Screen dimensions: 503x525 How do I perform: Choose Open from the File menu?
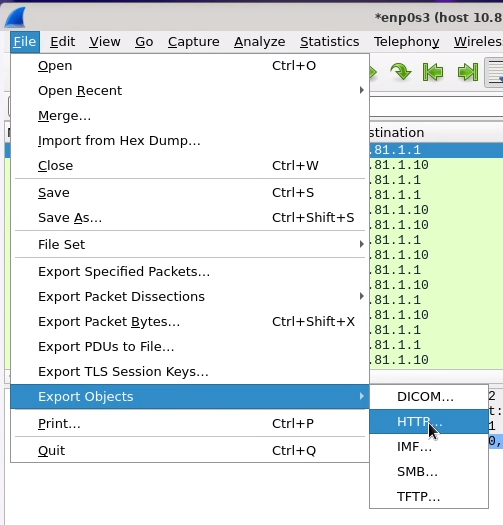point(190,66)
